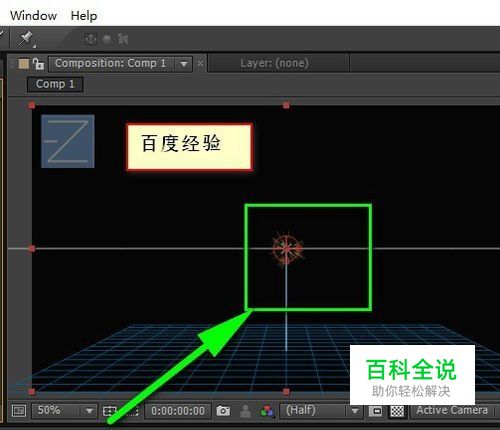
Task: Select the View Axis Mode icon
Action: (123, 40)
